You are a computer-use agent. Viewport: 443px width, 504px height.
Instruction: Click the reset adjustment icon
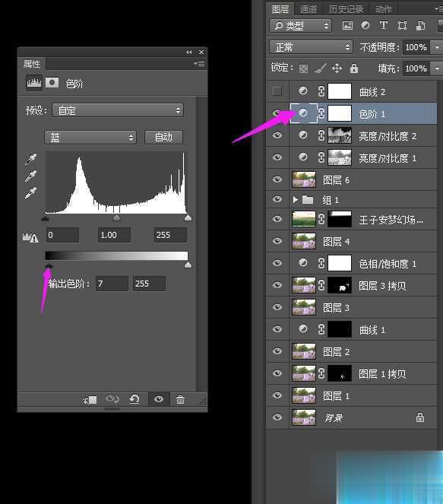pos(134,400)
